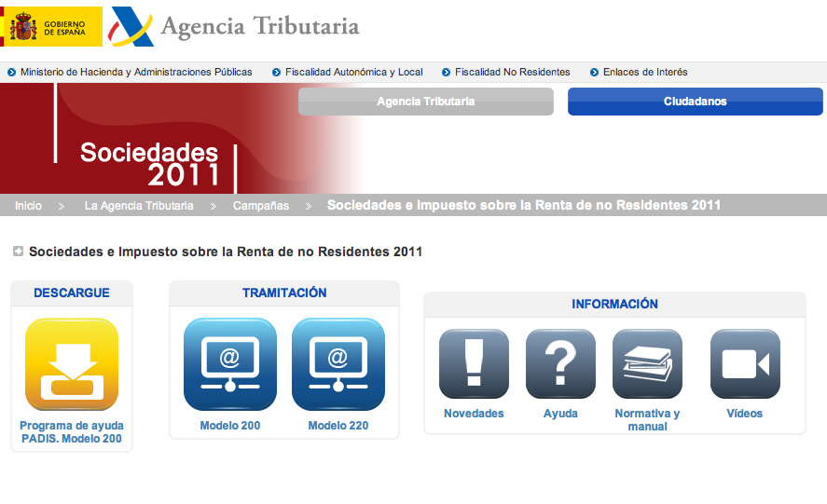
Task: Click the Ayuda question mark icon
Action: tap(560, 364)
